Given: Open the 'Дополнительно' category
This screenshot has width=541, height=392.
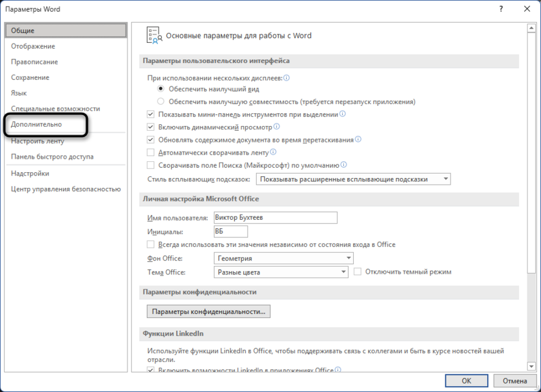Looking at the screenshot, I should [66, 124].
